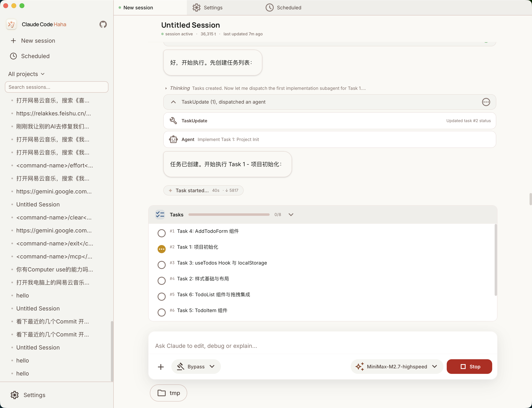Image resolution: width=532 pixels, height=408 pixels.
Task: Click the Tasks progress bar
Action: point(229,215)
